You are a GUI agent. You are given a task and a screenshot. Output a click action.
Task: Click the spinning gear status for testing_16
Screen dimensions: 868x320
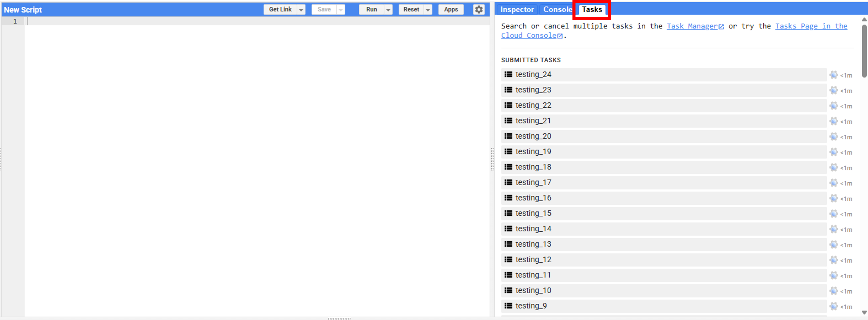(x=834, y=198)
